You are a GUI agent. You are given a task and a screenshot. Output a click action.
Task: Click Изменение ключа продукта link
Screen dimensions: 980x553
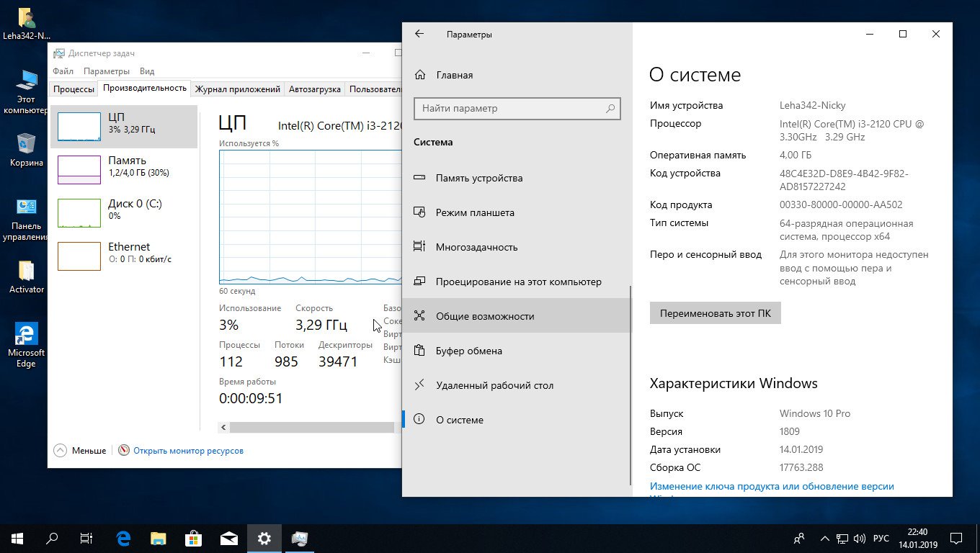[x=772, y=487]
